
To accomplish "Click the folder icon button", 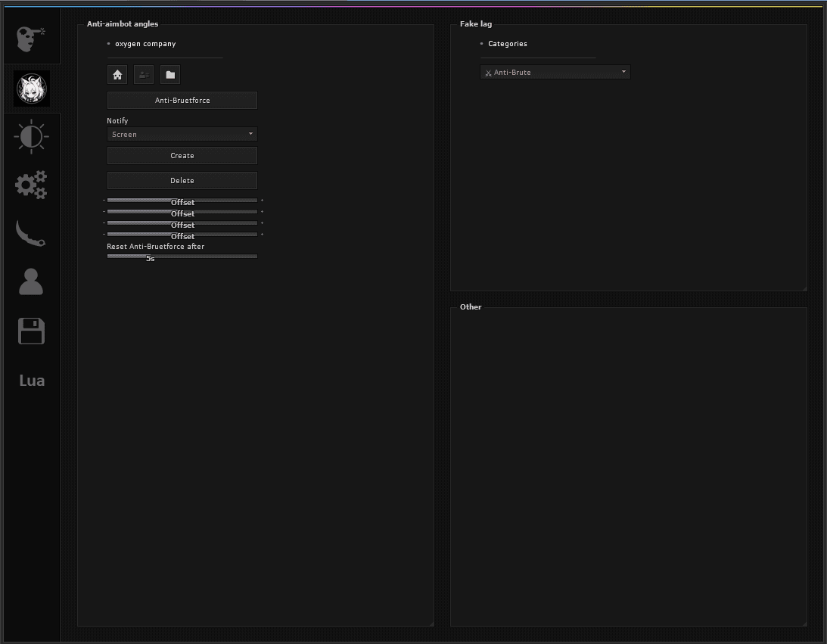I will (169, 74).
